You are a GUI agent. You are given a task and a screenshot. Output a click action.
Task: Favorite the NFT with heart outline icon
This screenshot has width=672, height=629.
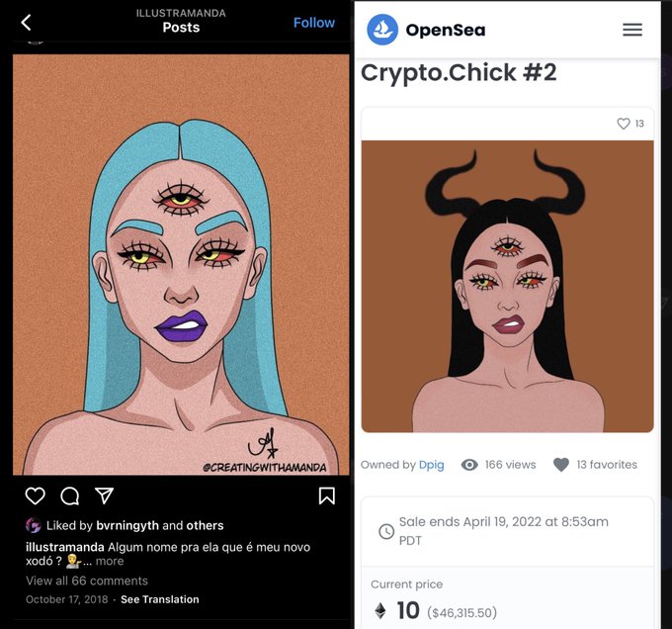tap(624, 124)
